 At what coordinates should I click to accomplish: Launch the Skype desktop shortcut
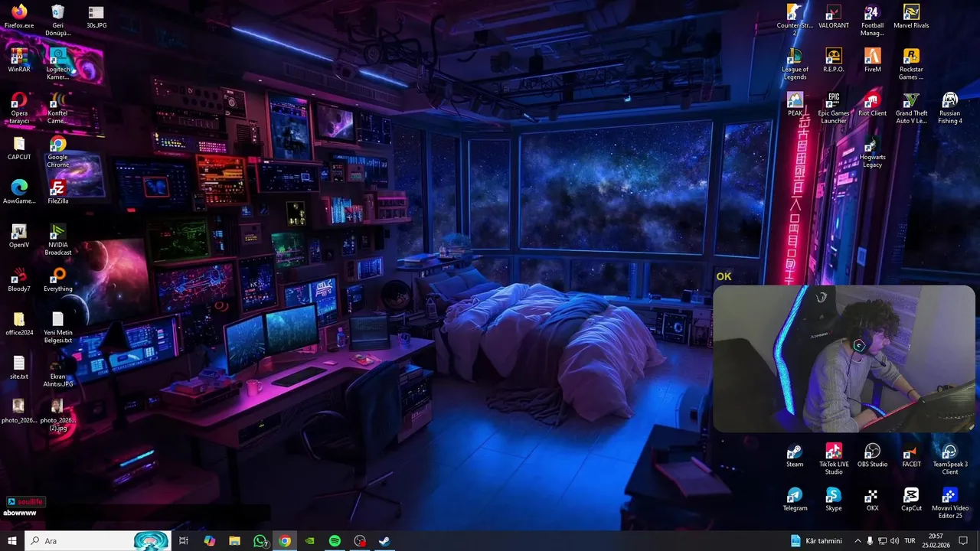coord(834,499)
